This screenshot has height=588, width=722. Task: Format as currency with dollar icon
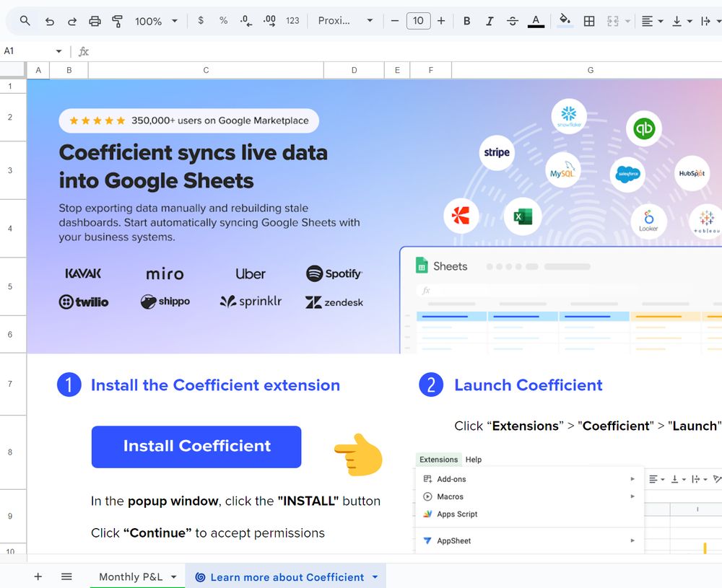[x=201, y=21]
